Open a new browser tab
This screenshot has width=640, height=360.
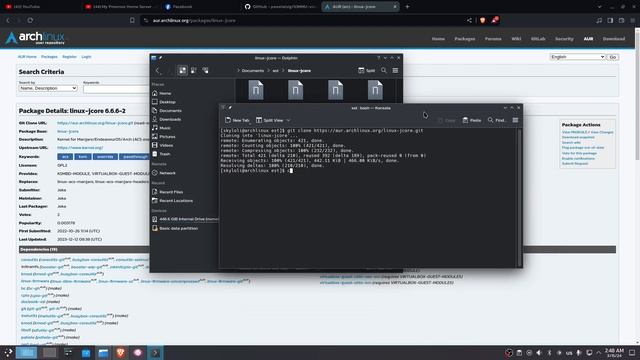[407, 7]
